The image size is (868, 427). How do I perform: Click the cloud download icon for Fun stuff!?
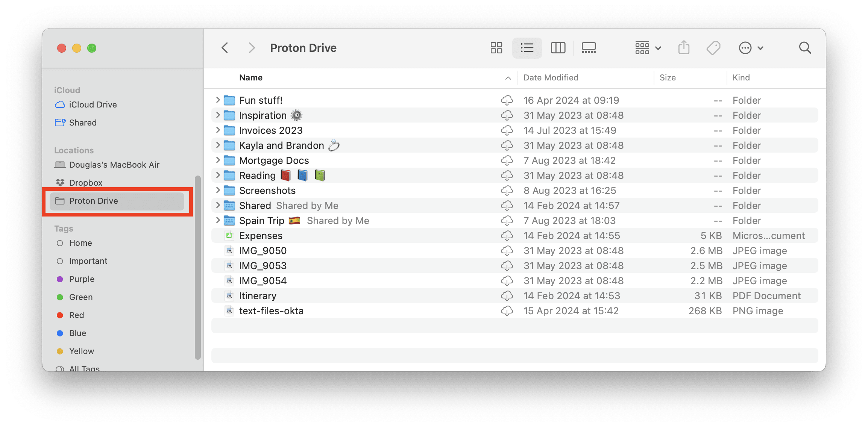[507, 100]
